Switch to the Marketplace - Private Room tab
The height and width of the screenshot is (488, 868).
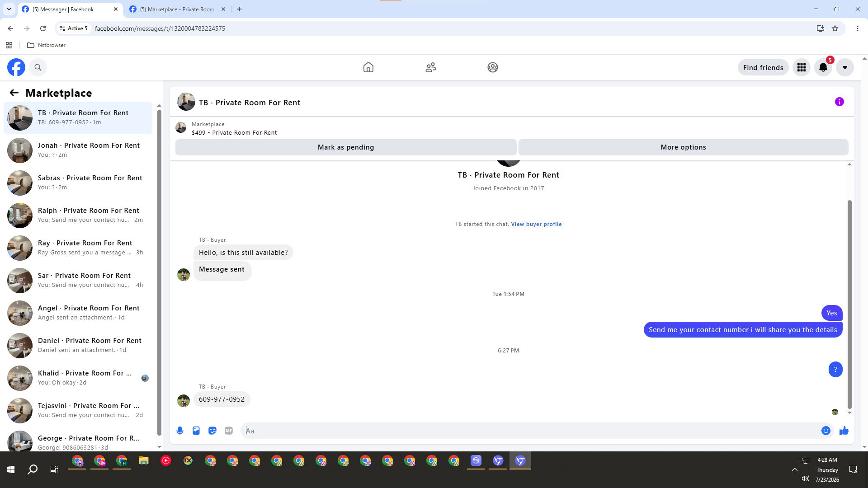[x=176, y=9]
